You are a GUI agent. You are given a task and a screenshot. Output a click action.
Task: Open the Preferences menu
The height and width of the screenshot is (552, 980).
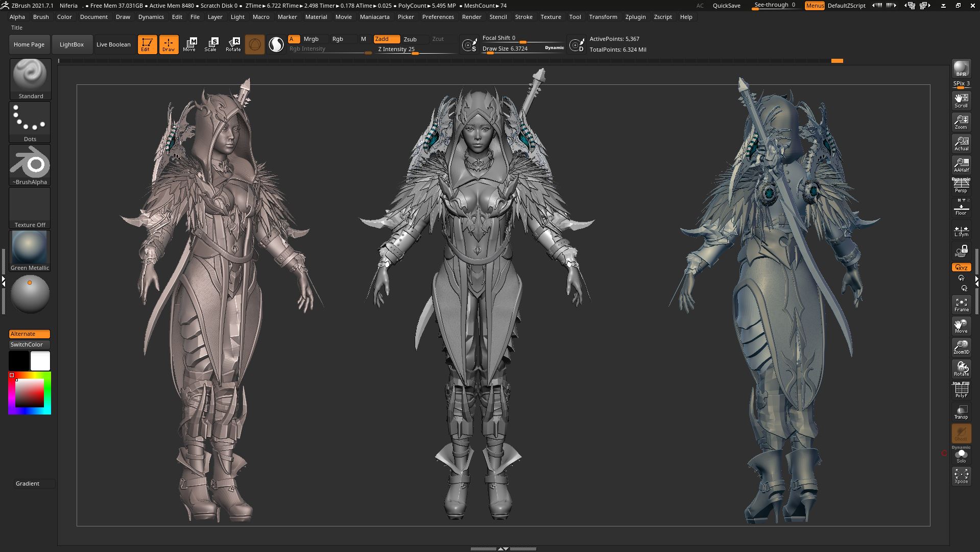coord(438,17)
